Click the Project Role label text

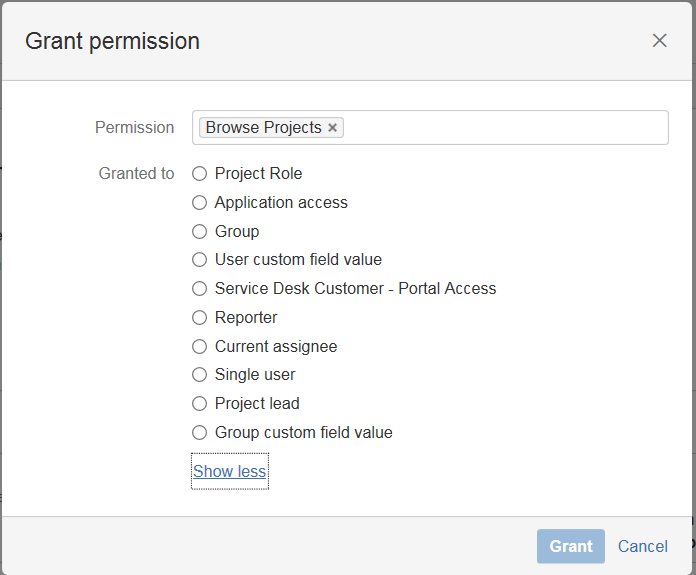click(x=258, y=174)
